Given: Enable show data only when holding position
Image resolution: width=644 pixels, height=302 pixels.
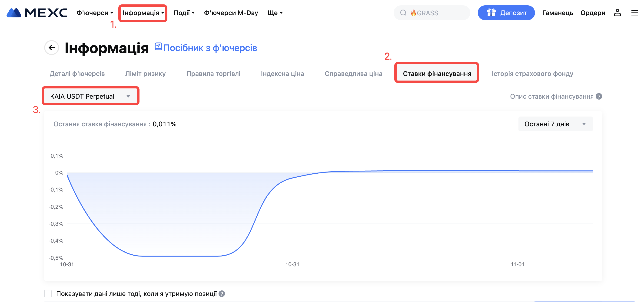Looking at the screenshot, I should 48,294.
